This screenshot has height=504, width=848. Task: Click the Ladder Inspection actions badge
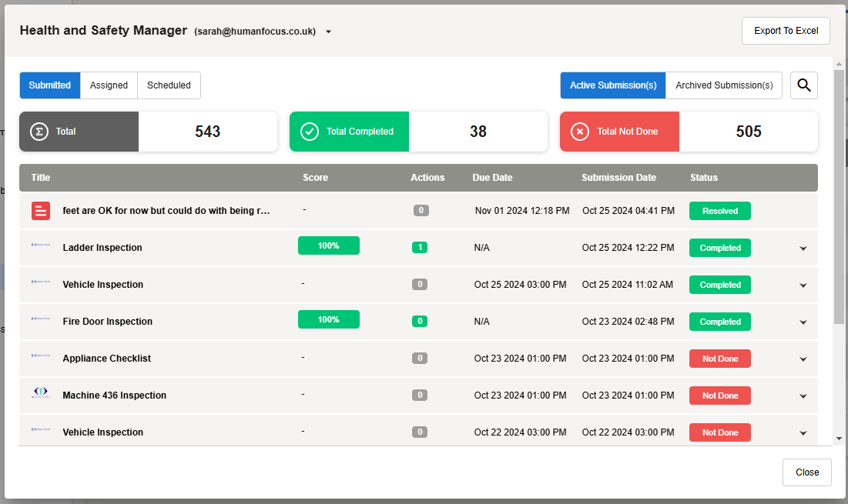(420, 248)
